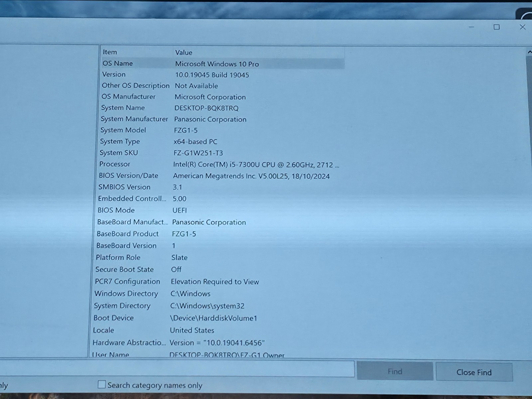The image size is (532, 399).
Task: Click the System Model value FZG1-5
Action: [x=186, y=130]
